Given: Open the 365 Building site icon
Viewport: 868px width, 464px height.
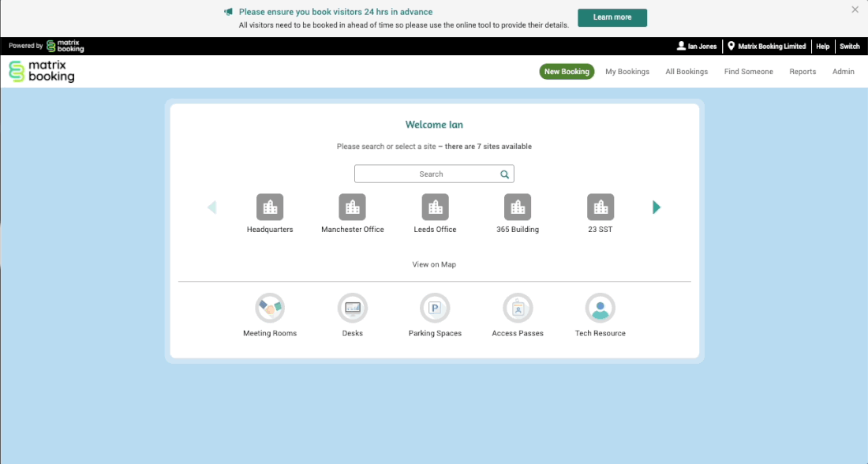Looking at the screenshot, I should pyautogui.click(x=518, y=208).
